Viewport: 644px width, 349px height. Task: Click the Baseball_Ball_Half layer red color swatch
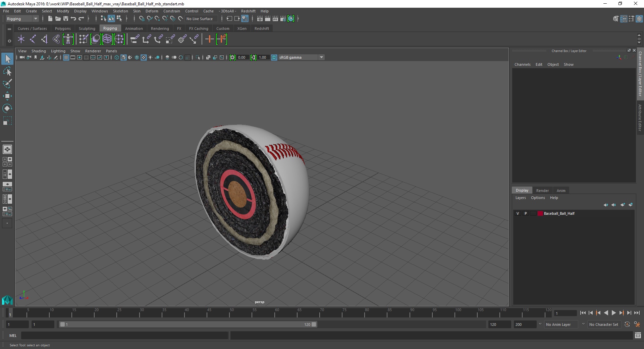pos(540,213)
